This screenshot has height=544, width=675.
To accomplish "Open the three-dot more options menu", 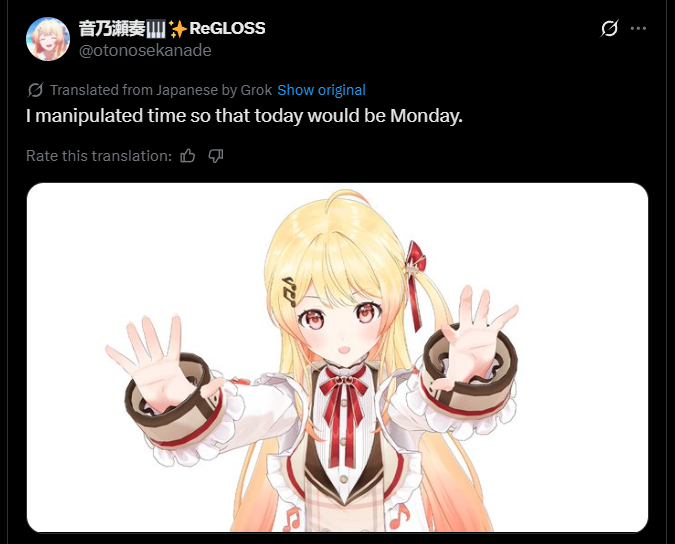I will point(638,28).
